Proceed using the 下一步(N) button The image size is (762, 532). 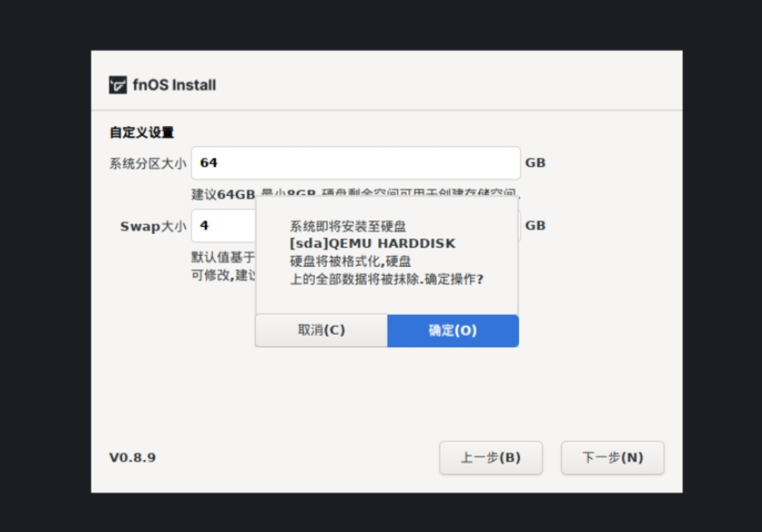click(612, 457)
